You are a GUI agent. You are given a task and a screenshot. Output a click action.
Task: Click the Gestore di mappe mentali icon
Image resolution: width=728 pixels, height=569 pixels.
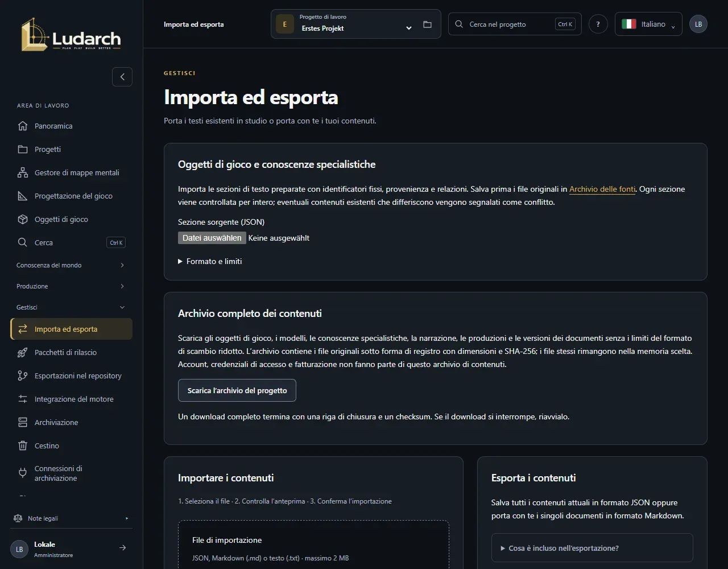[23, 172]
